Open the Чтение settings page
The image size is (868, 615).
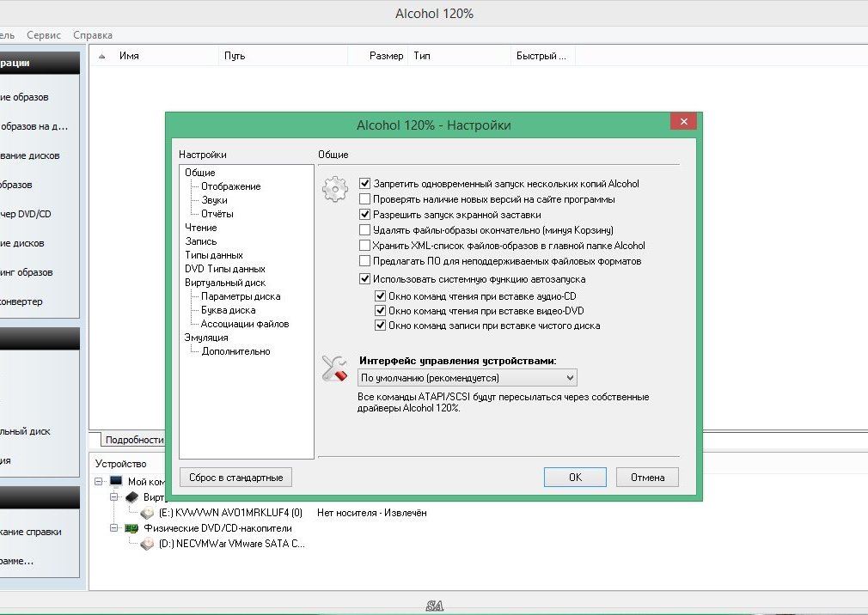pos(201,228)
